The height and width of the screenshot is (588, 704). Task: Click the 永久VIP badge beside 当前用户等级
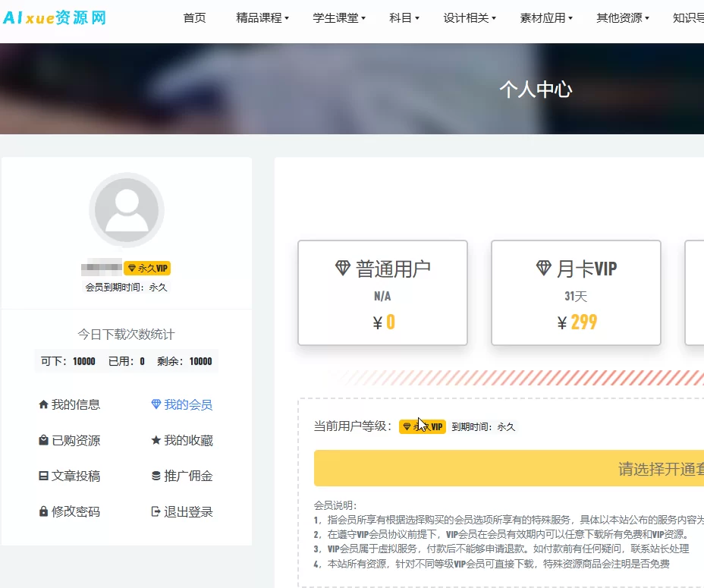423,426
